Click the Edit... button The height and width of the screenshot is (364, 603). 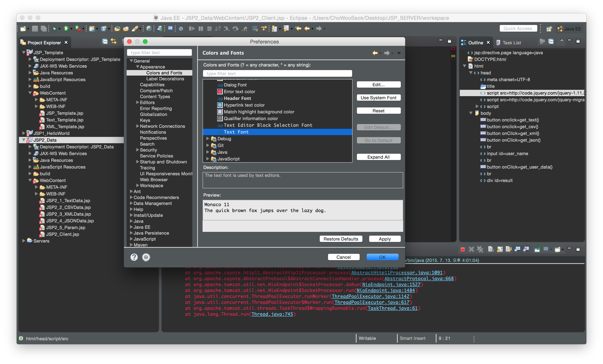pyautogui.click(x=378, y=85)
